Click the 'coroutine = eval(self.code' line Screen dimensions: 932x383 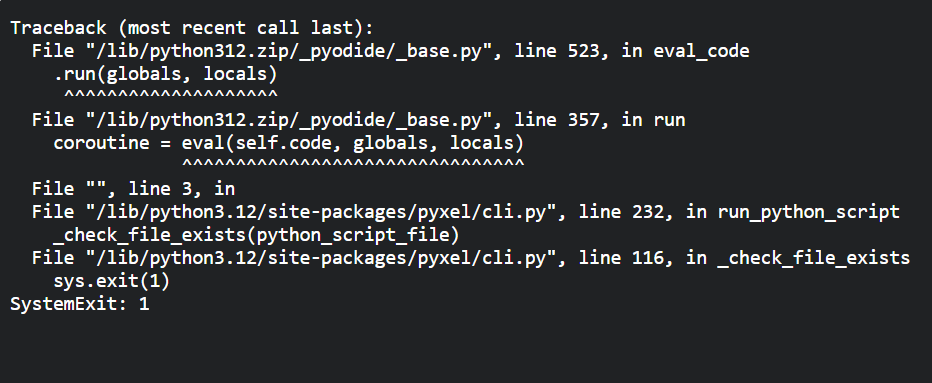(289, 143)
